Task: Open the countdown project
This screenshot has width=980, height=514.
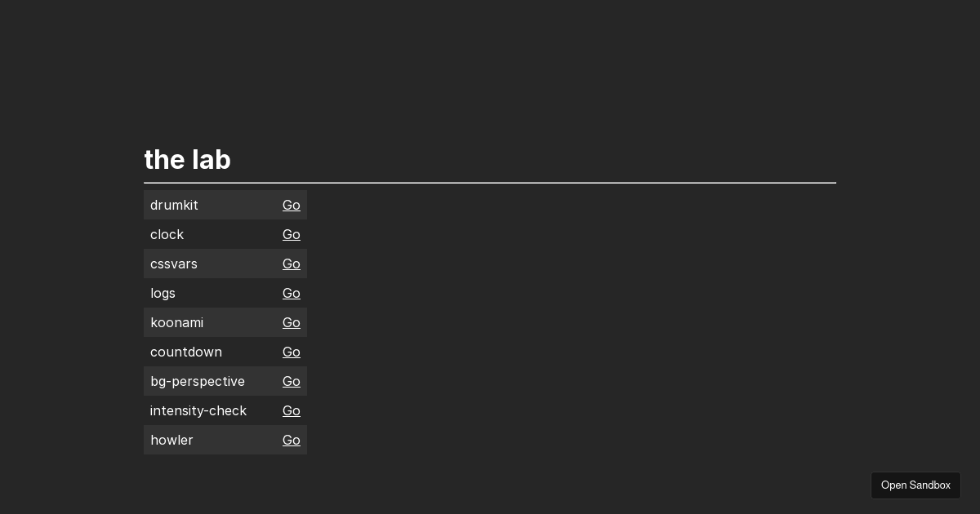Action: pyautogui.click(x=292, y=352)
